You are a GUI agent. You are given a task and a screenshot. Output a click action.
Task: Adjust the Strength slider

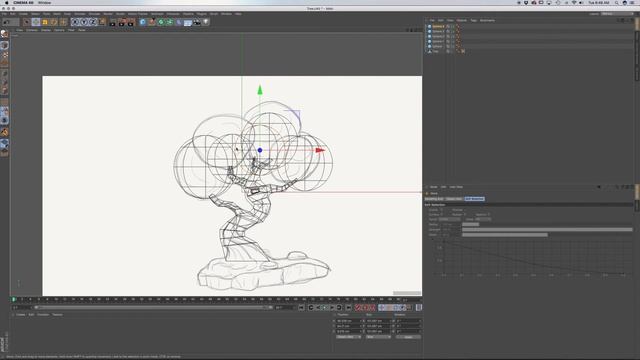[x=547, y=229]
